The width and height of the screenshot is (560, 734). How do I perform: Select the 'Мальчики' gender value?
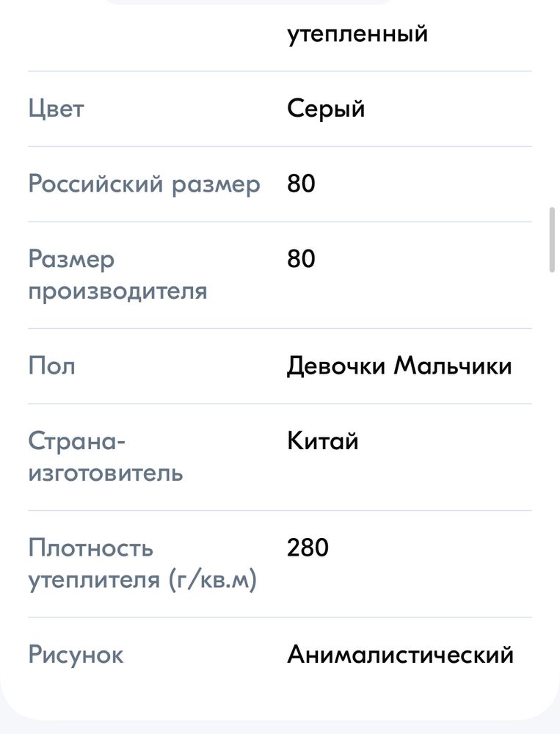click(x=453, y=366)
